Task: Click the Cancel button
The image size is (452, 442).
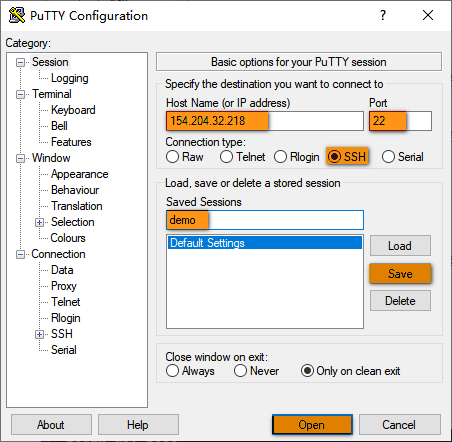Action: (x=399, y=425)
